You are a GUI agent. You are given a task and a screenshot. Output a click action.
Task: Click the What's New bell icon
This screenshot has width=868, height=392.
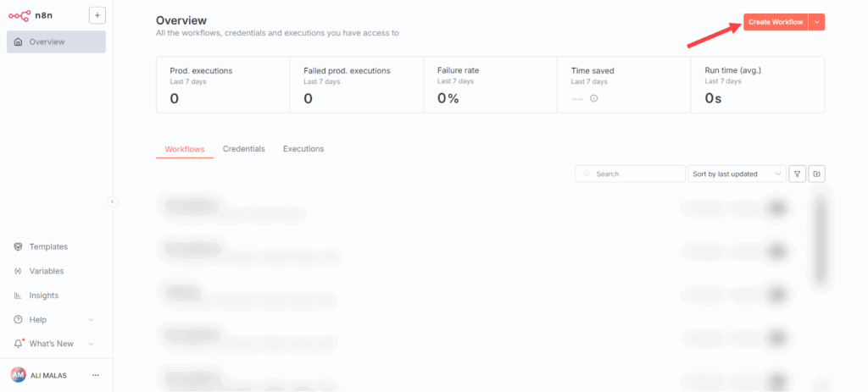click(x=19, y=344)
